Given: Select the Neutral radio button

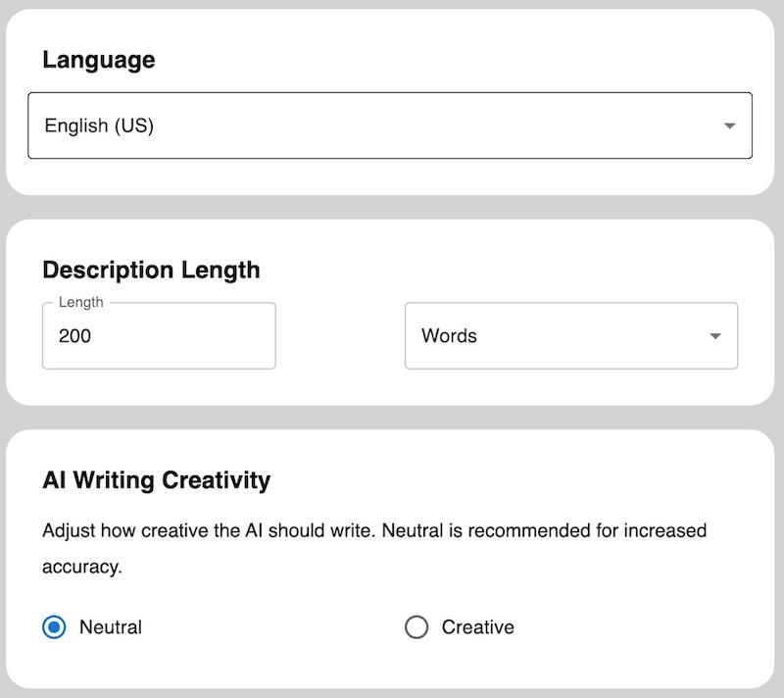Looking at the screenshot, I should pos(54,627).
